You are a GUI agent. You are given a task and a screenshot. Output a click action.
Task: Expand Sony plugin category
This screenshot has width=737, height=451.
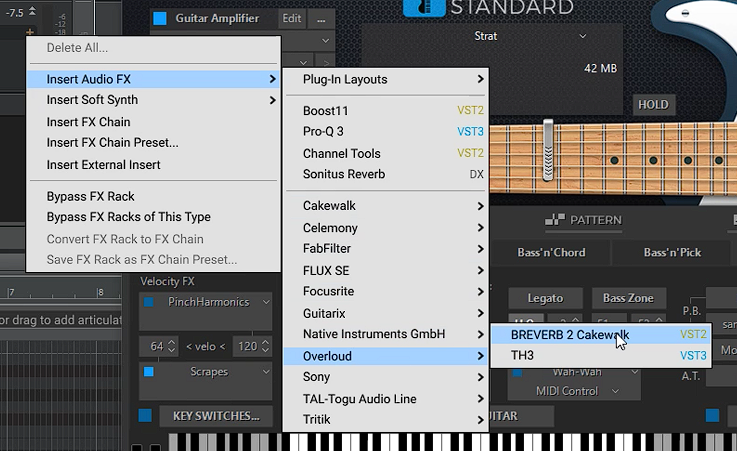click(386, 377)
